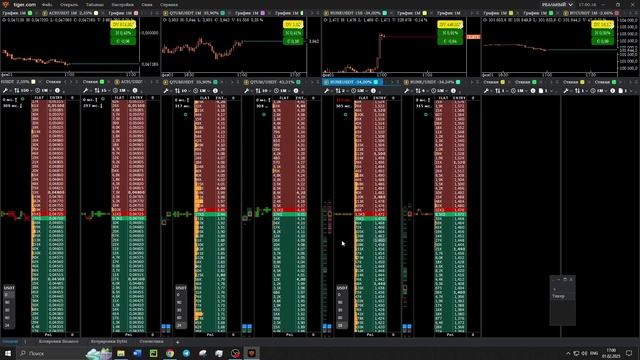Toggle the green circle indicator in the RUNE/USDT -34,24% order book
The width and height of the screenshot is (640, 360).
425,114
